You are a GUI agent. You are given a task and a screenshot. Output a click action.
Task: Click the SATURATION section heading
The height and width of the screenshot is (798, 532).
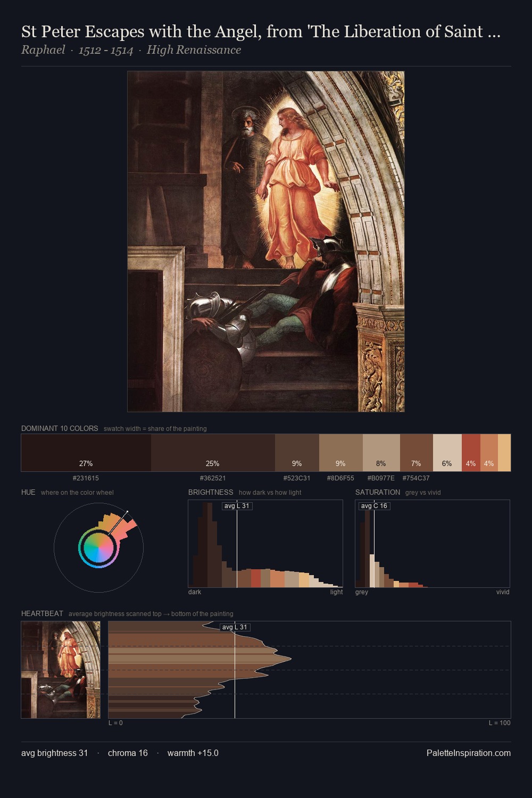pos(378,492)
